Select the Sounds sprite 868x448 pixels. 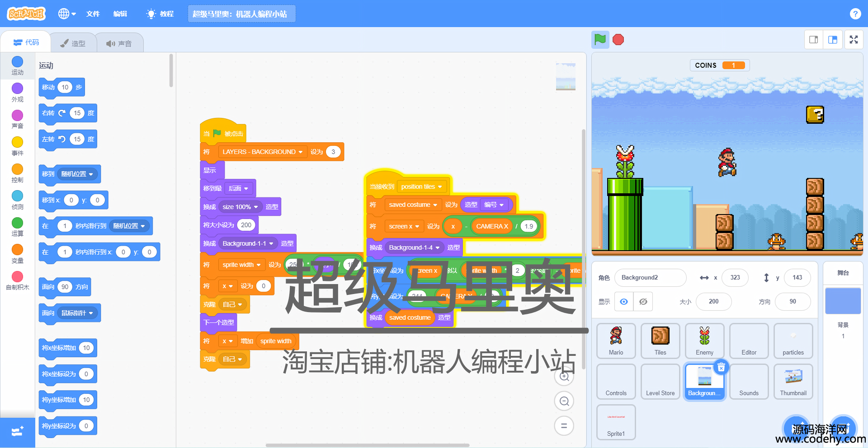click(749, 382)
